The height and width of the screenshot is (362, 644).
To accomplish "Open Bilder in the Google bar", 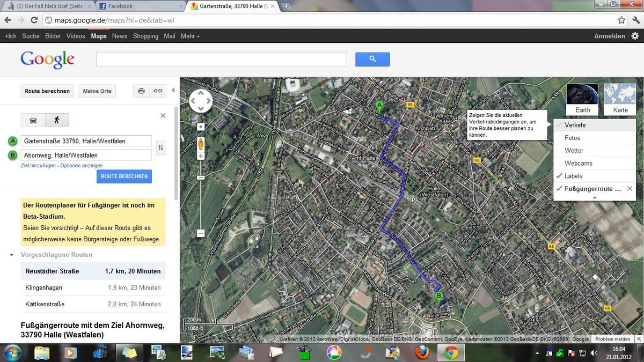I will pyautogui.click(x=53, y=36).
